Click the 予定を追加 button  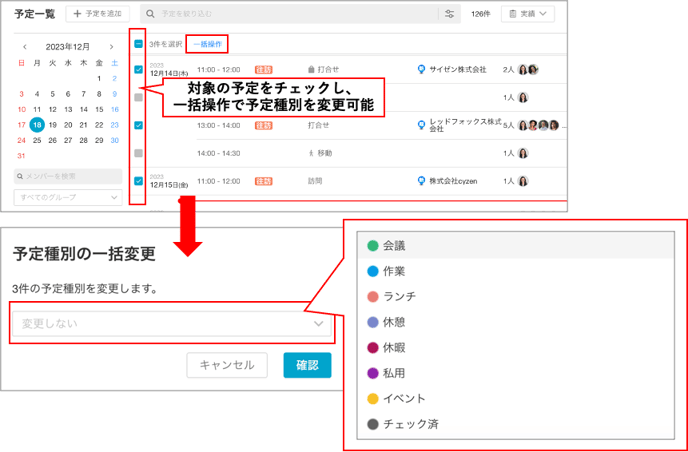point(97,14)
